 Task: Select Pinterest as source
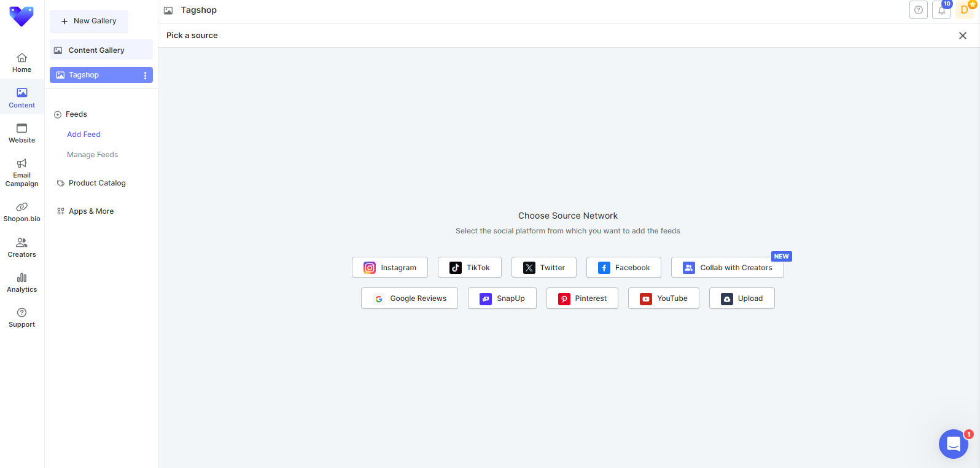click(x=582, y=298)
